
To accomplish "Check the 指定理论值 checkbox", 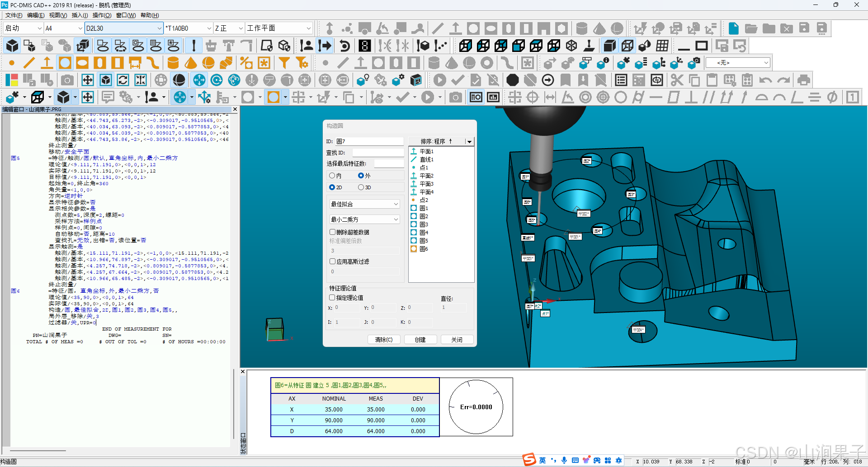I will 332,298.
